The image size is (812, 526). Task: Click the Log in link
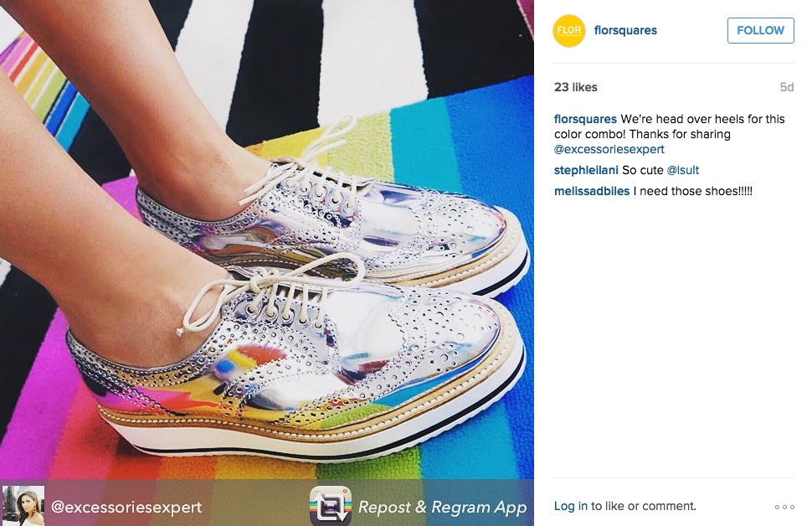(x=571, y=506)
